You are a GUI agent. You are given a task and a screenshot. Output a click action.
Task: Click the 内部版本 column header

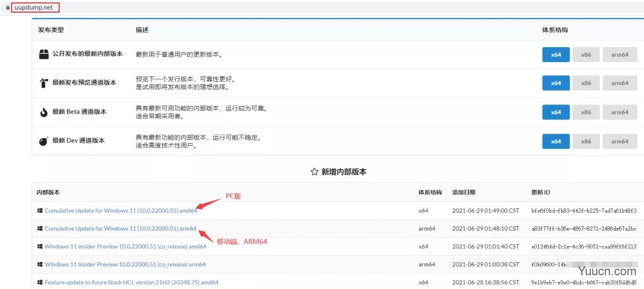[48, 192]
